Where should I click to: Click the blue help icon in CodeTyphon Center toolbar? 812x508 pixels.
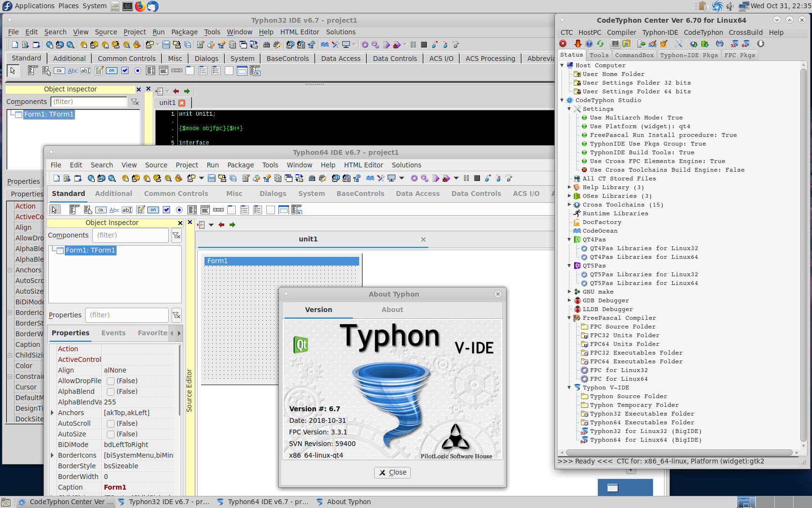tap(589, 44)
